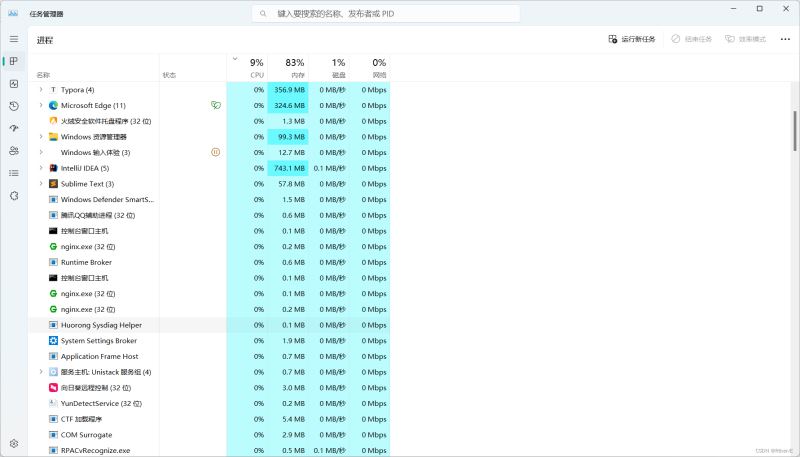Expand the Windows 资源管理器 group

coord(41,137)
